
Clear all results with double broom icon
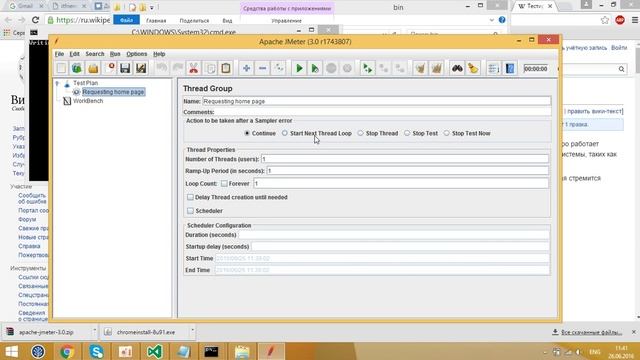436,68
